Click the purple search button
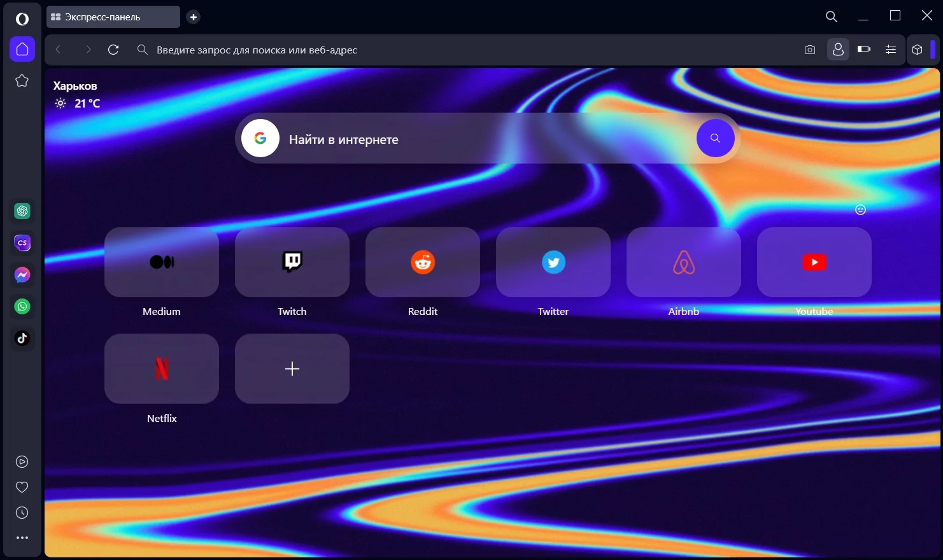The image size is (943, 560). (715, 138)
